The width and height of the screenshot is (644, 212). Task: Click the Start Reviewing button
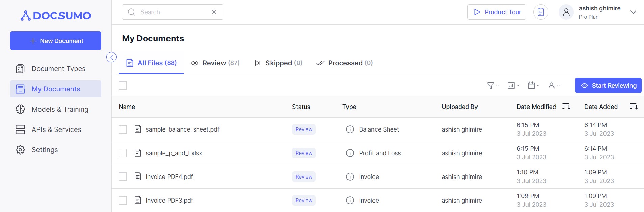tap(608, 86)
